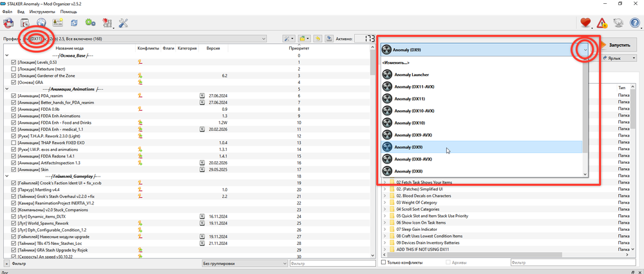Toggle Gardener of the Zone checkbox
This screenshot has width=644, height=274.
click(14, 75)
